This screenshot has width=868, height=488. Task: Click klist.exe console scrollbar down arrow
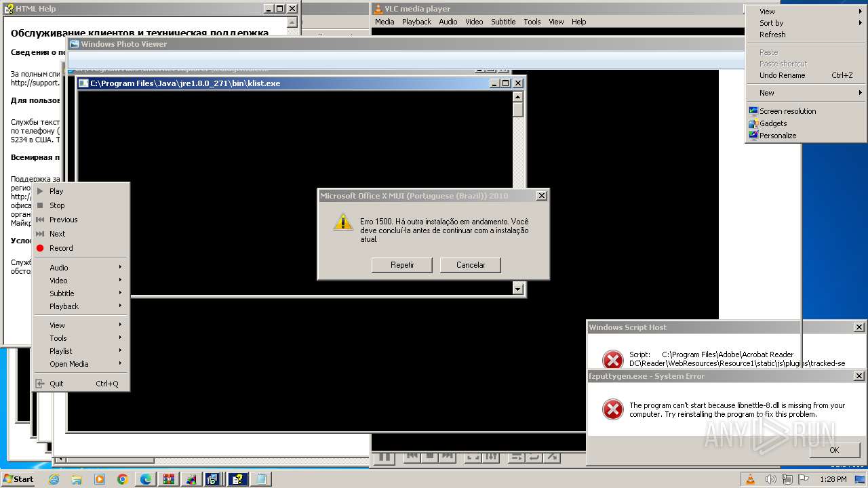(x=518, y=289)
